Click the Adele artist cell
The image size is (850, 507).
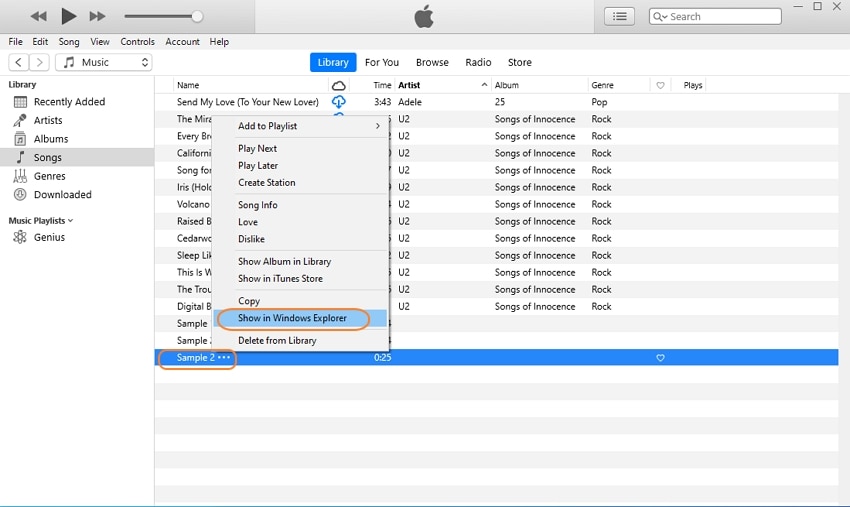[x=410, y=102]
